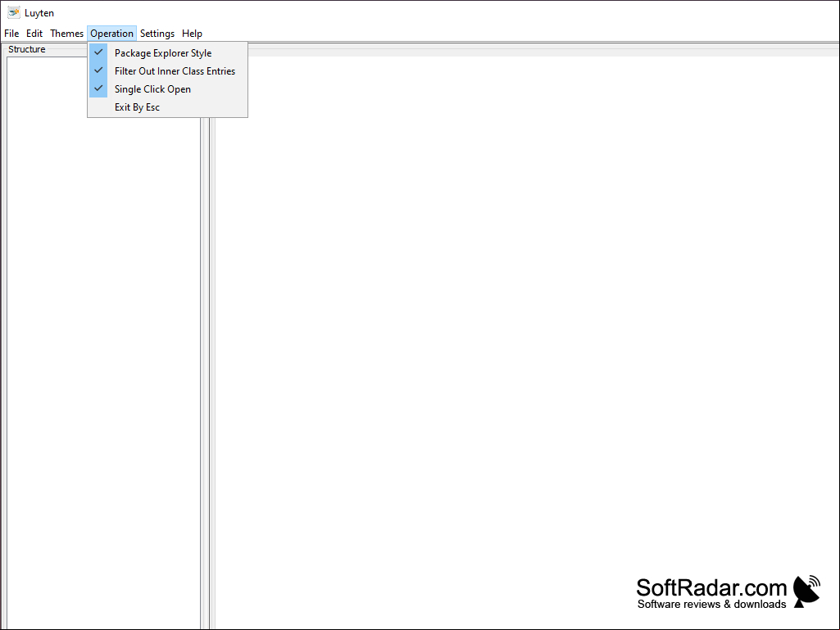Open the Themes menu
Screen dimensions: 840x630
[67, 34]
